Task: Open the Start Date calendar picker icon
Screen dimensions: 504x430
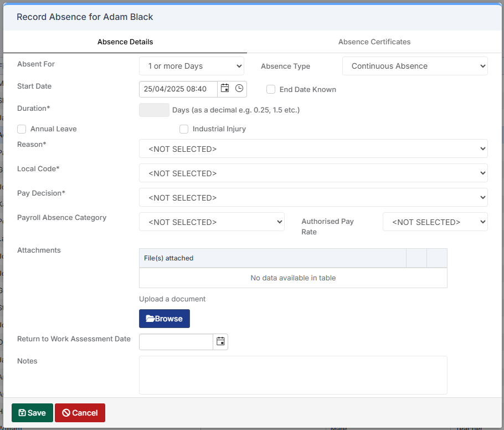Action: [x=225, y=89]
